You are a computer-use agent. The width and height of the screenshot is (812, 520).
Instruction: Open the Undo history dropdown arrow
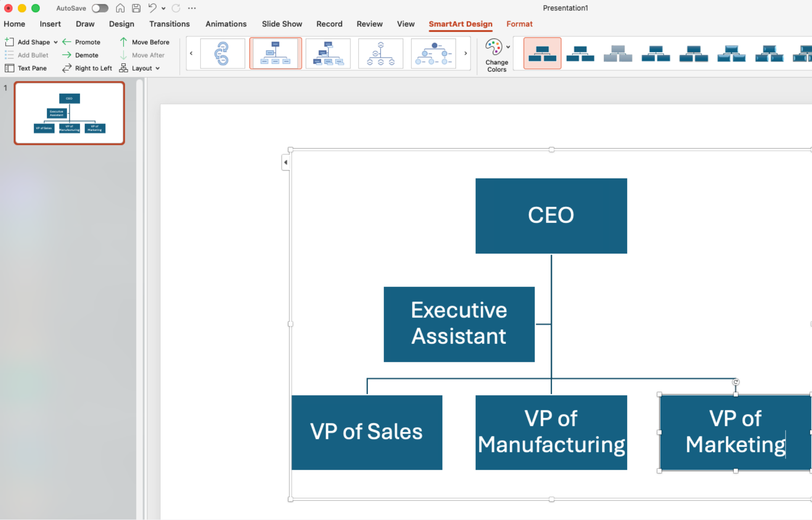coord(163,8)
